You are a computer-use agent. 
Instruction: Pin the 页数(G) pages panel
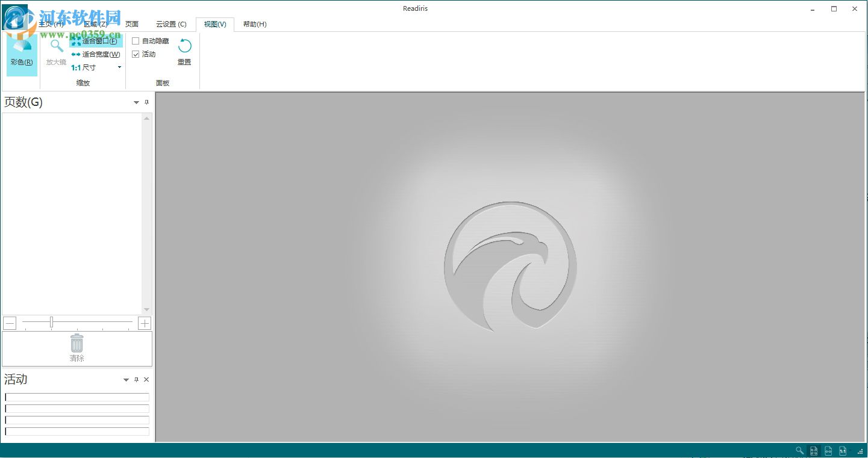(x=146, y=102)
